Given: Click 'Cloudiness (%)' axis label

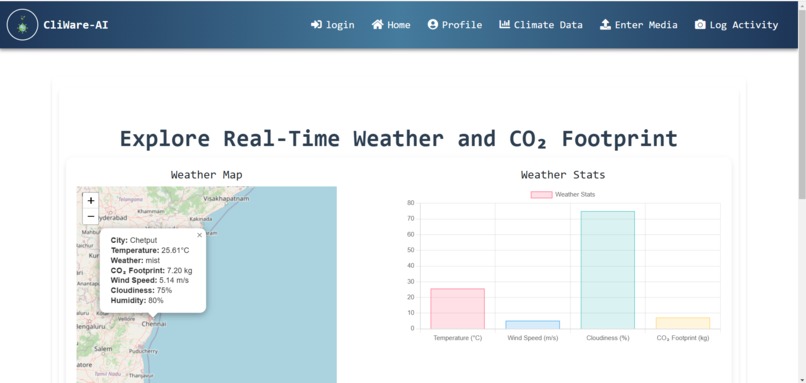Looking at the screenshot, I should pos(608,338).
